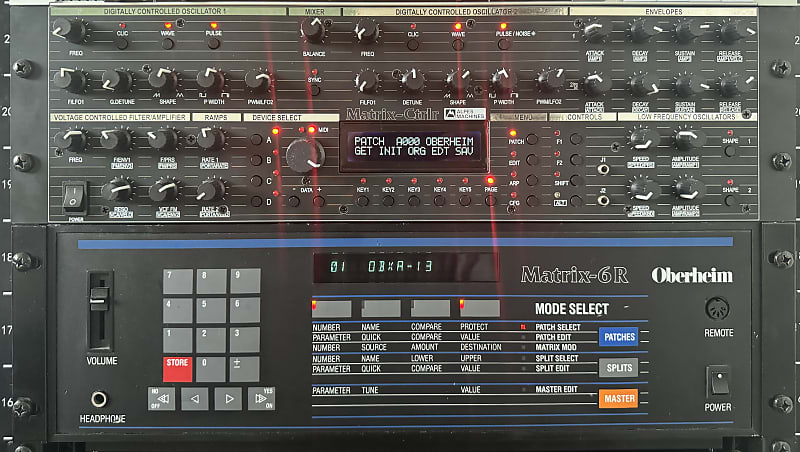Click the Alpes Machines logo badge

click(x=464, y=114)
